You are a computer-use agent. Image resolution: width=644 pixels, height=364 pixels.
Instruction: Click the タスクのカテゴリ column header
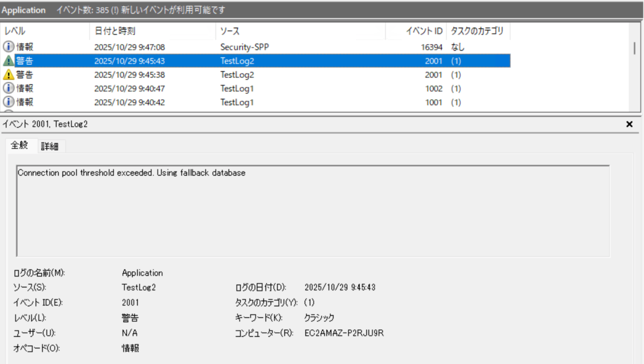[477, 31]
